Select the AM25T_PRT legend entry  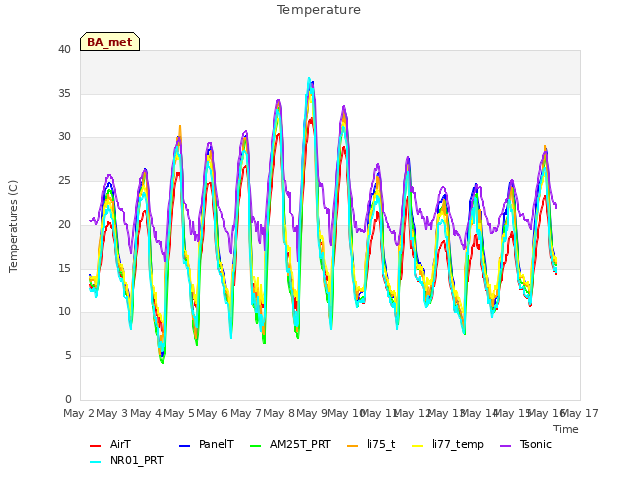click(x=300, y=444)
